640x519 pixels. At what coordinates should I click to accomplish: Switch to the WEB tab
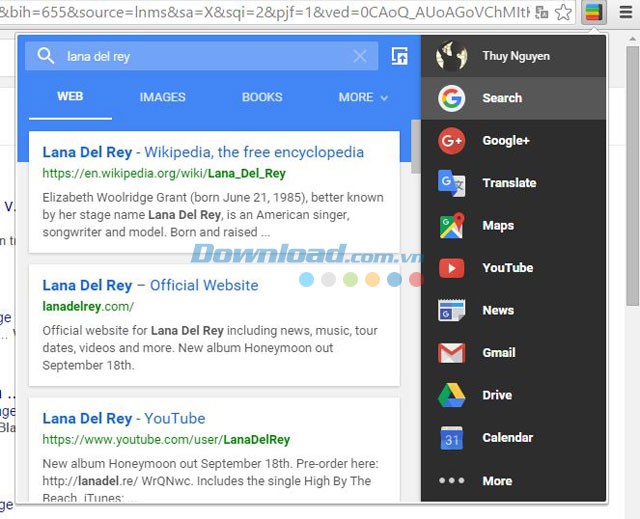point(70,97)
